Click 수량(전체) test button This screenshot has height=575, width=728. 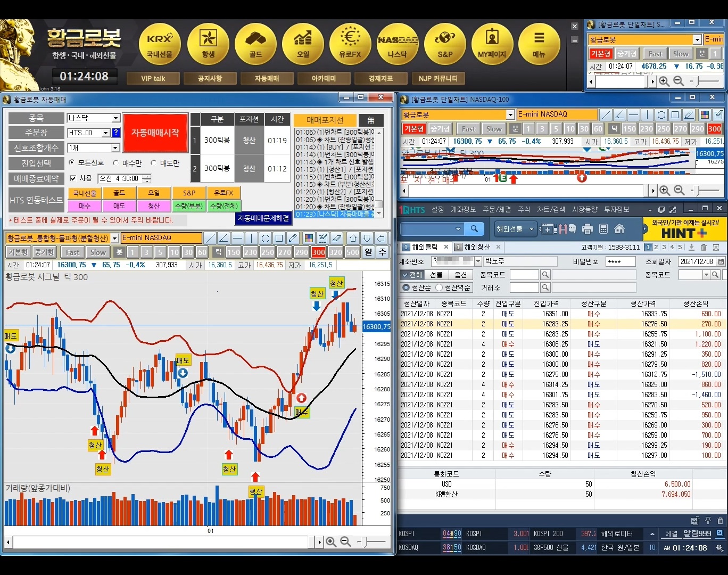(x=224, y=206)
